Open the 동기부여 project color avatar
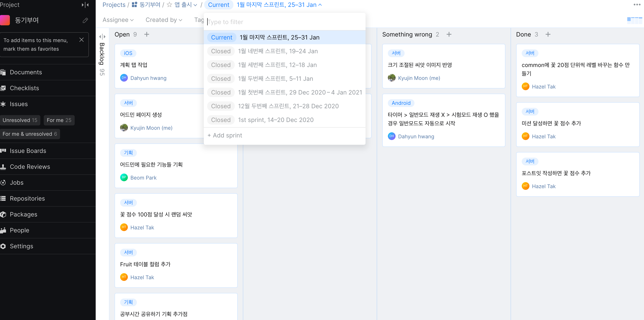644x320 pixels. 5,20
